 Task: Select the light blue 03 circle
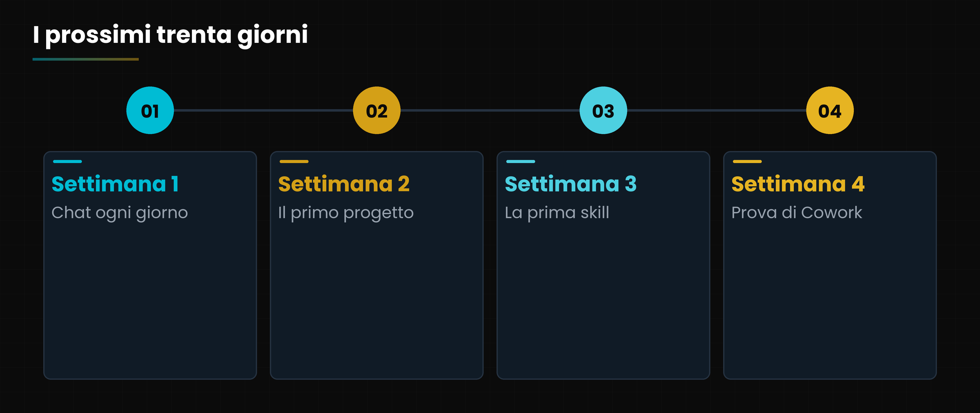click(604, 110)
